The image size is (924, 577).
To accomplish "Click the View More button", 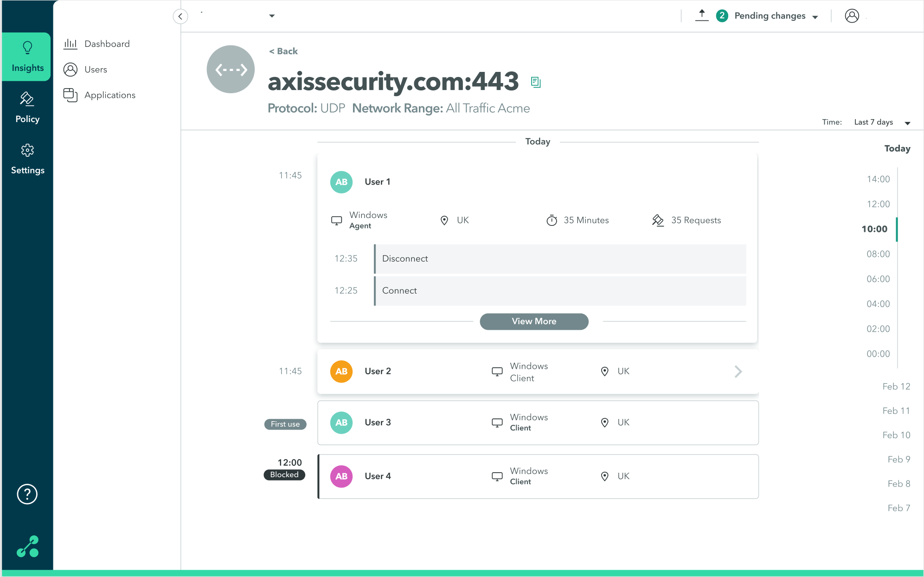I will click(534, 321).
